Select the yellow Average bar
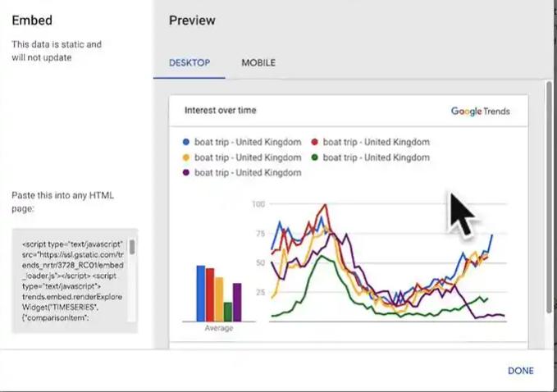The height and width of the screenshot is (392, 557). coord(219,299)
